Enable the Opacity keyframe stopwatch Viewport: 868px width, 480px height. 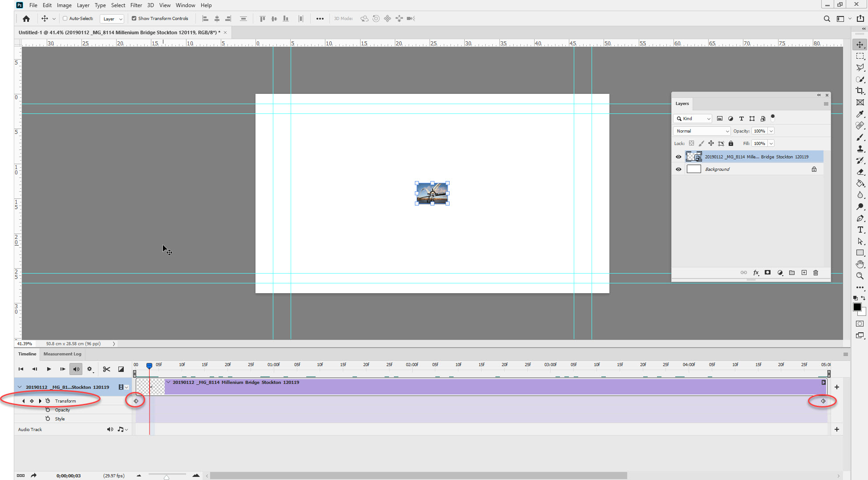(x=48, y=410)
